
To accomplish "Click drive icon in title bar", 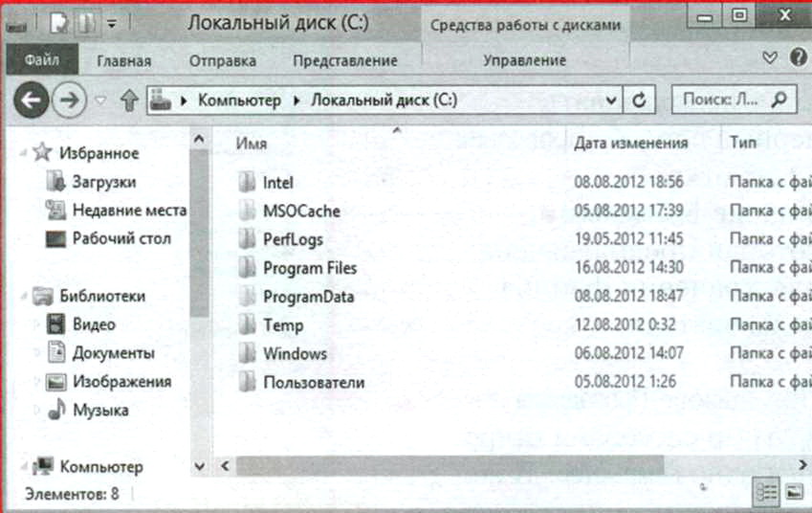I will point(16,25).
